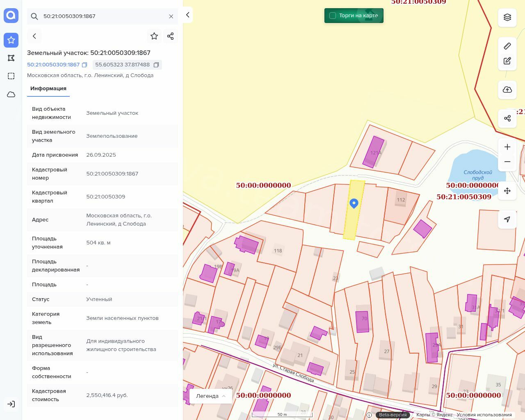Open the map layers panel
Viewport: 525px width, 420px height.
coord(507,17)
